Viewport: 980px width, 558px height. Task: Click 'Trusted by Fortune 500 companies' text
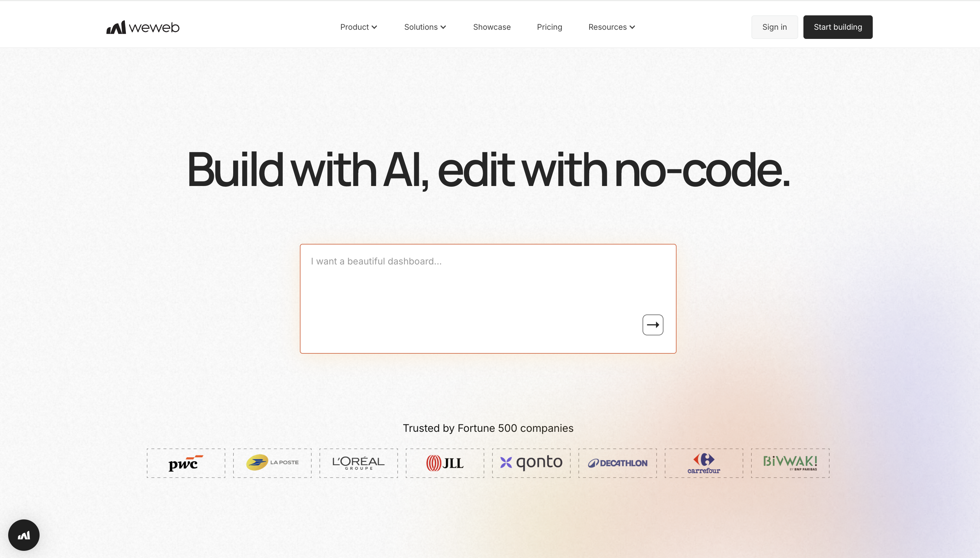[488, 428]
